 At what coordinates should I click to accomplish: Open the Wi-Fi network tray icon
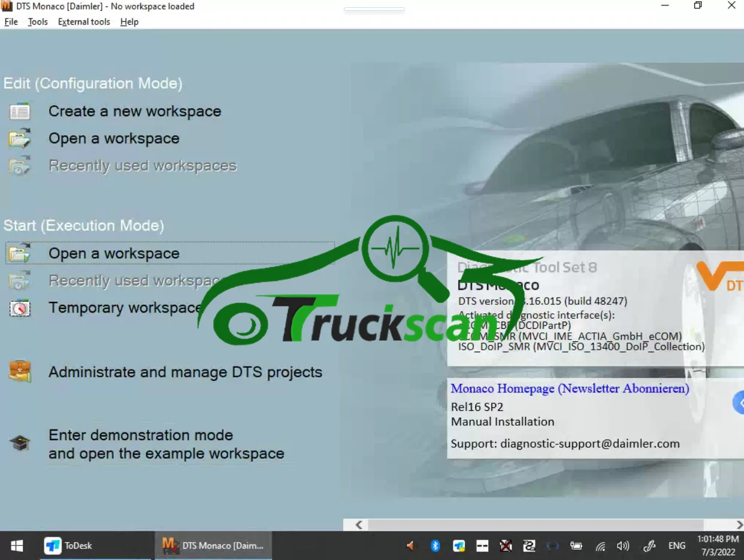600,546
